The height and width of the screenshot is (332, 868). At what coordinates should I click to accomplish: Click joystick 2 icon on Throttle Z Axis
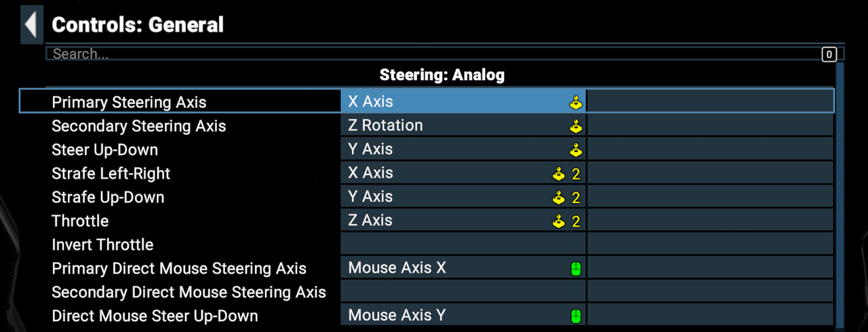pos(566,221)
